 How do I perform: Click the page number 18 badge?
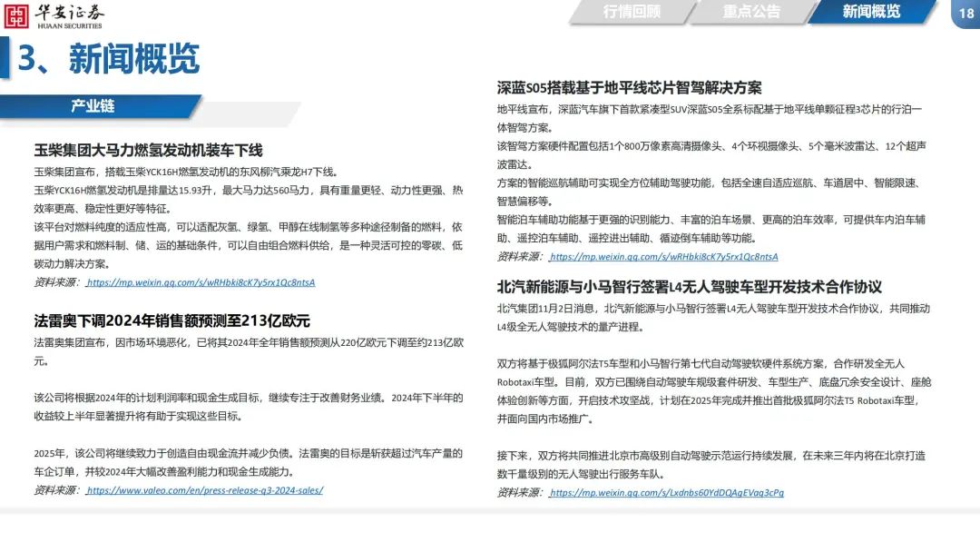pos(966,13)
